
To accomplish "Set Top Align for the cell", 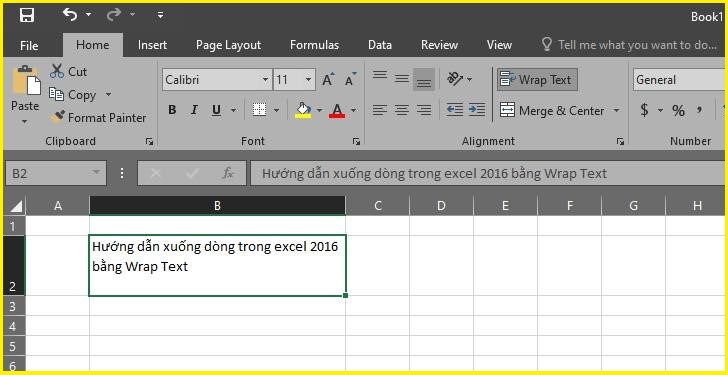I will 380,75.
